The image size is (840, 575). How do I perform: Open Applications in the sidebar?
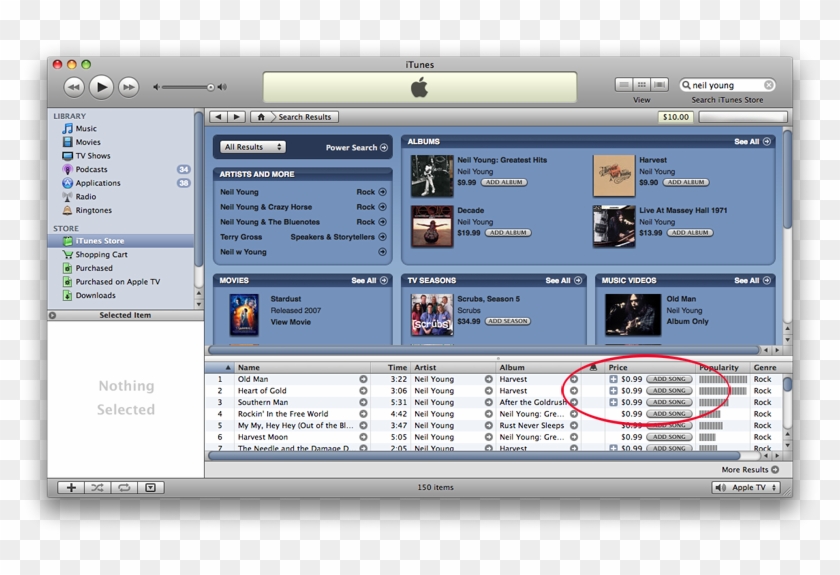tap(98, 183)
